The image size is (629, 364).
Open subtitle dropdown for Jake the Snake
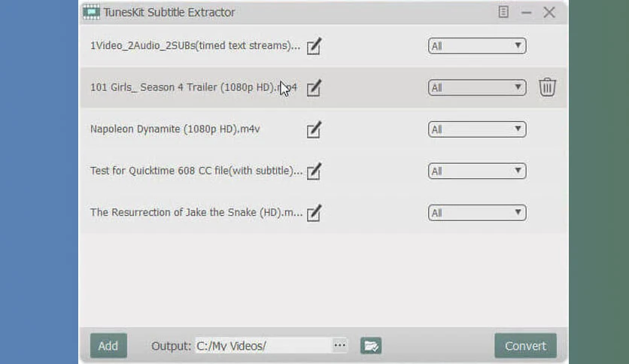[477, 213]
